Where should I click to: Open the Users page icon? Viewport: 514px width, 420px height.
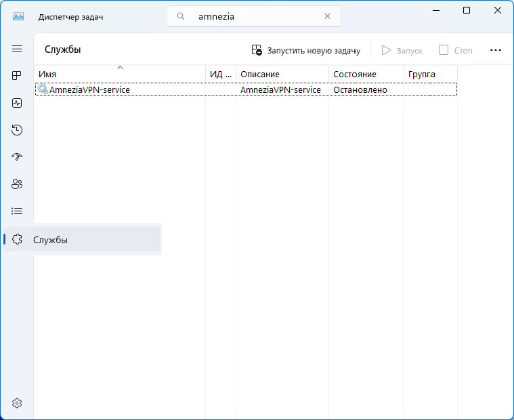[x=17, y=184]
